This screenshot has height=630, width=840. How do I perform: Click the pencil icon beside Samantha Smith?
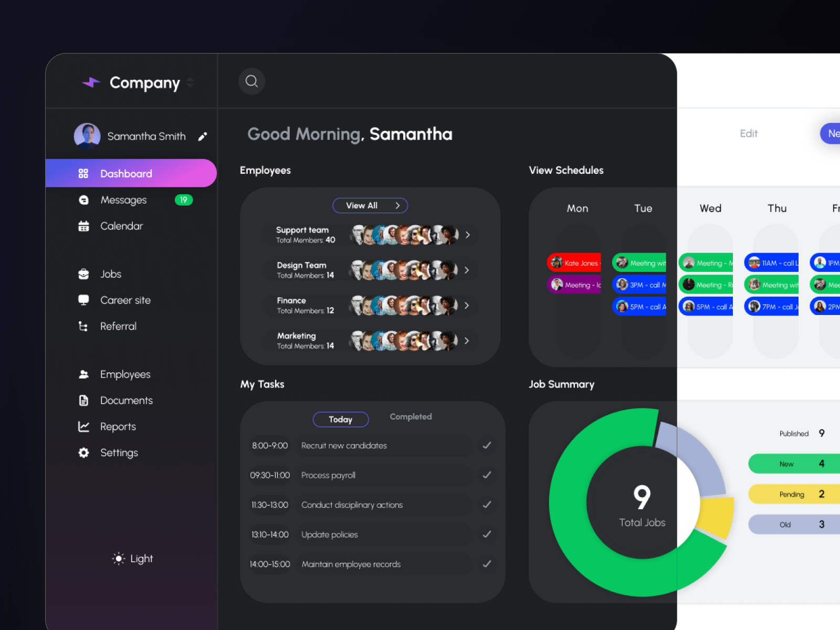point(203,136)
